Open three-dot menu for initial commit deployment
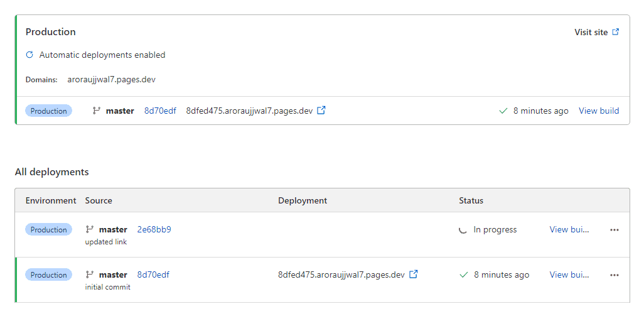 [614, 275]
